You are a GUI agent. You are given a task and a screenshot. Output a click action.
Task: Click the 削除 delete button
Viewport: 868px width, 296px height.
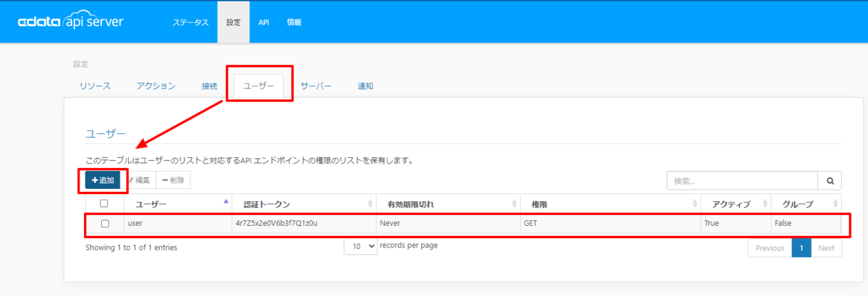[173, 180]
